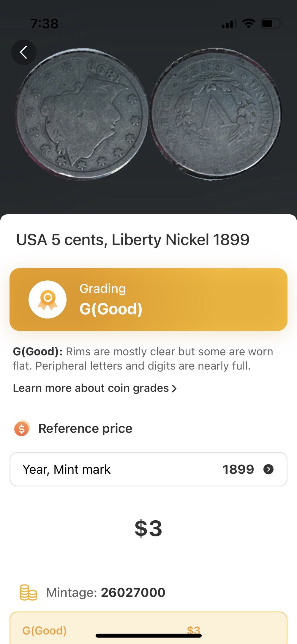297x644 pixels.
Task: Tap the circled arrow next to 1899
Action: (268, 469)
